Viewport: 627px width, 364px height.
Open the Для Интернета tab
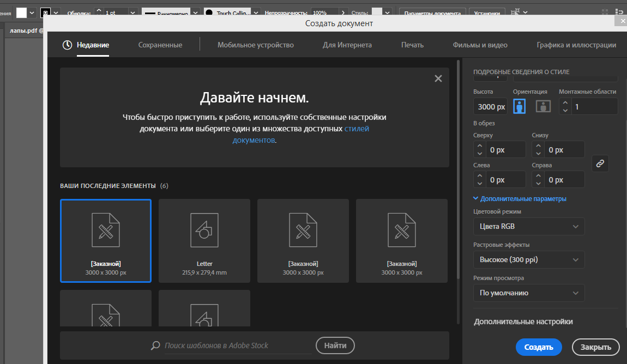347,45
